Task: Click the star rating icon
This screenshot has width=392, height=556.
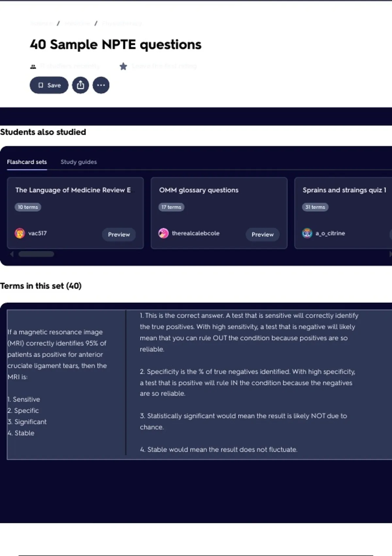Action: point(123,66)
